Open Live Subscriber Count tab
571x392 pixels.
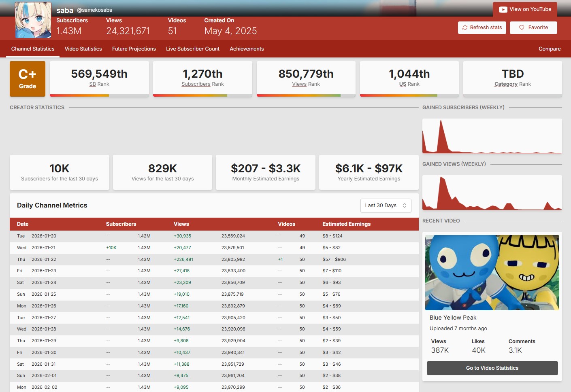click(x=193, y=49)
